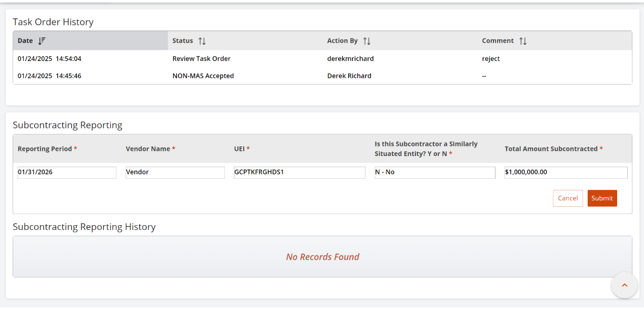Click the derekmrichard action entry
Viewport: 644px width, 309px height.
350,59
